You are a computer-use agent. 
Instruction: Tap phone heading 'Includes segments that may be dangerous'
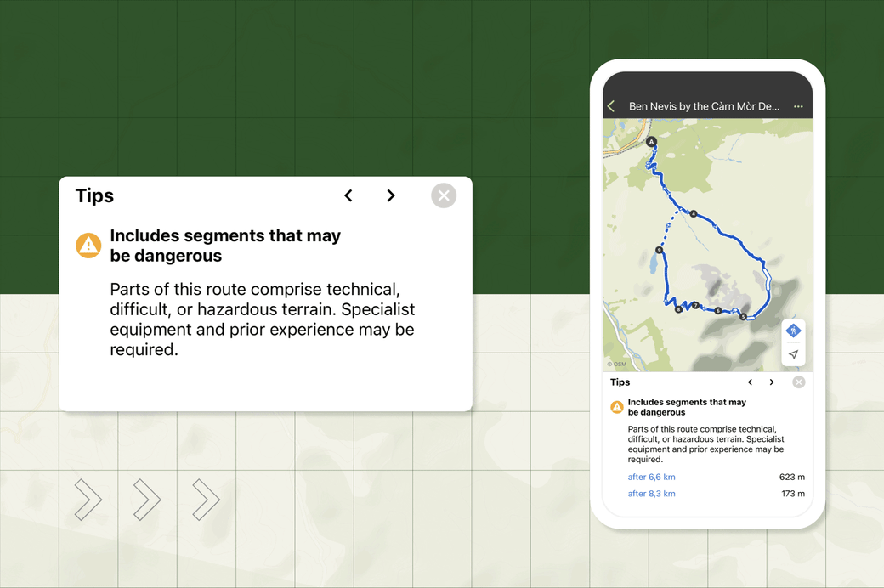point(687,407)
